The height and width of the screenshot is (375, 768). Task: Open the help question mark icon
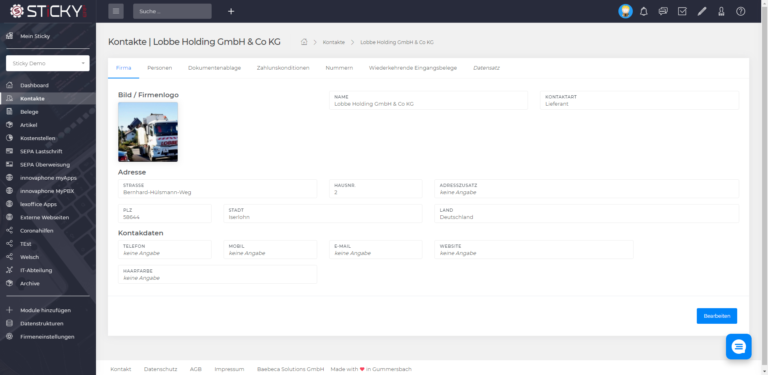click(741, 11)
